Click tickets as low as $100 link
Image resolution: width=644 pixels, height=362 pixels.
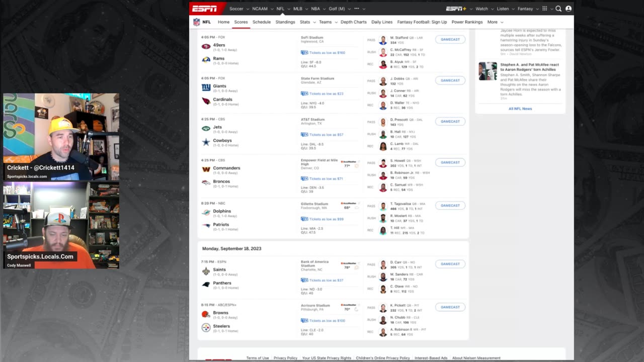[x=327, y=321]
